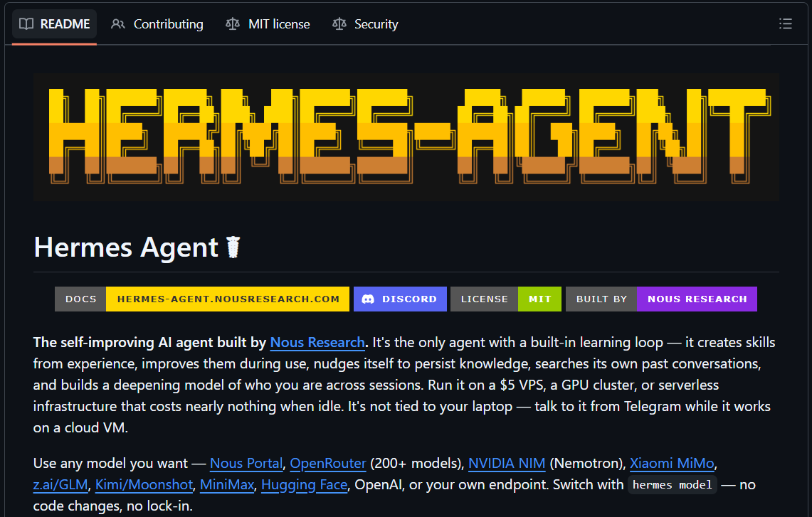
Task: Click the green MIT label
Action: (x=539, y=299)
